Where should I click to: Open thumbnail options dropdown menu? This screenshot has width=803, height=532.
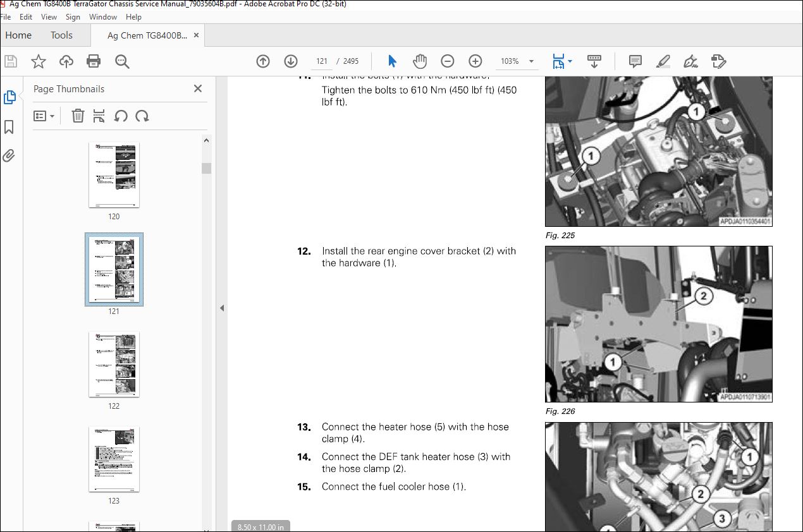44,116
